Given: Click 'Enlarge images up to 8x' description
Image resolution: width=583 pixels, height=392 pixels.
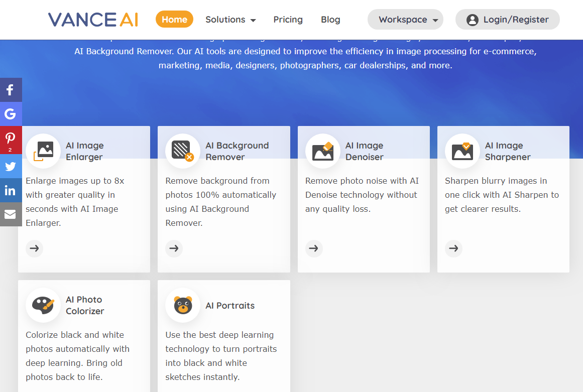Looking at the screenshot, I should [x=75, y=202].
